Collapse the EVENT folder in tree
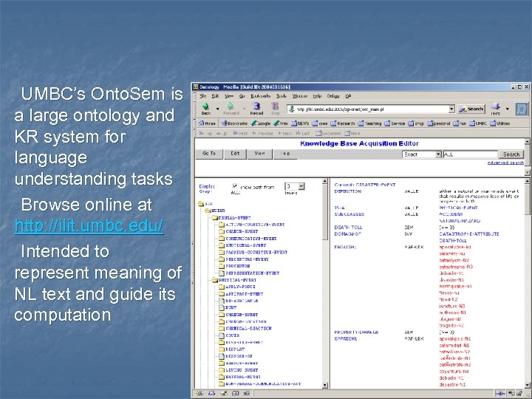Viewport: 532px width, 399px height. [x=208, y=211]
